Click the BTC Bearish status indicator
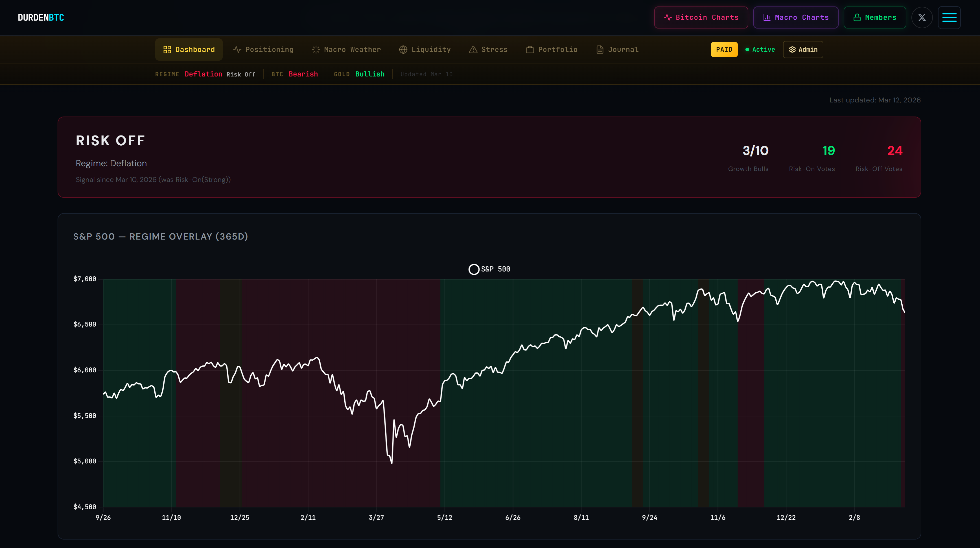 303,74
